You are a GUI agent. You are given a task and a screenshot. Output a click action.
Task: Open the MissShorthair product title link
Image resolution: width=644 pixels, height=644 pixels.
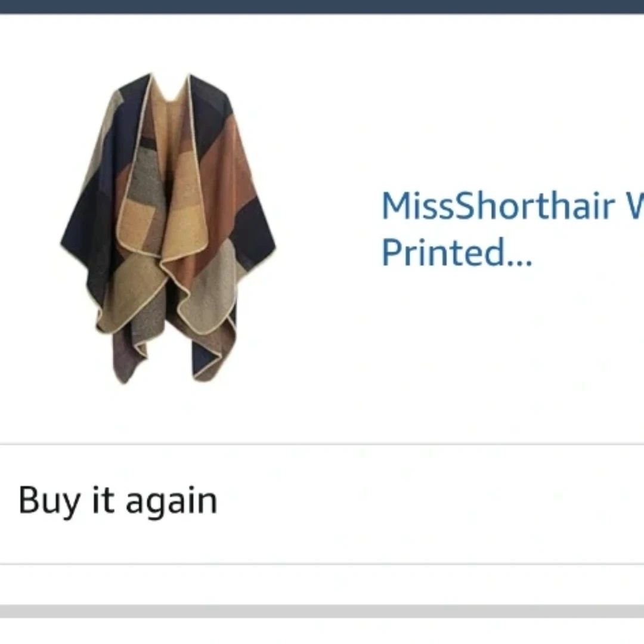coord(513,228)
